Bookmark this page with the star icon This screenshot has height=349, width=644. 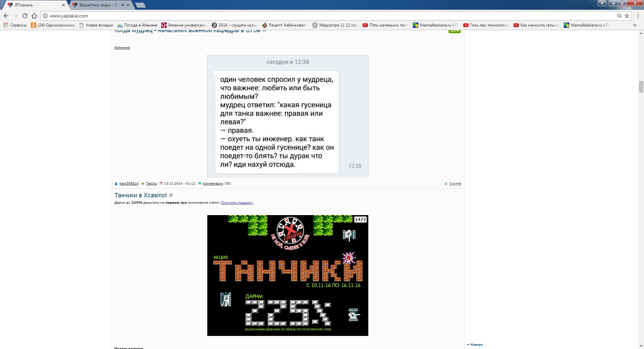[x=627, y=16]
